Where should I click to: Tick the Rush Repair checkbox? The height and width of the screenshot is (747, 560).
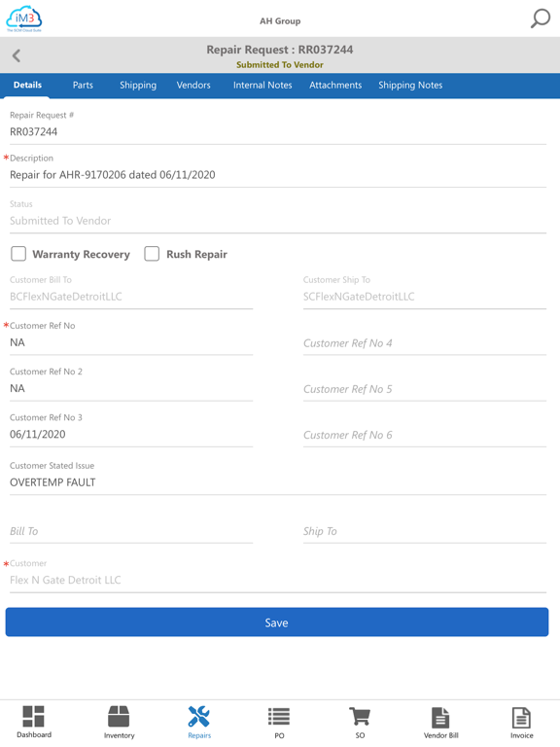point(152,254)
